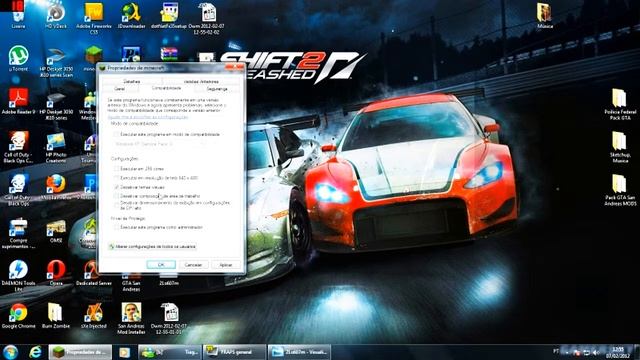This screenshot has height=360, width=640.
Task: Switch to the Versões Anteriores tab
Action: (201, 81)
